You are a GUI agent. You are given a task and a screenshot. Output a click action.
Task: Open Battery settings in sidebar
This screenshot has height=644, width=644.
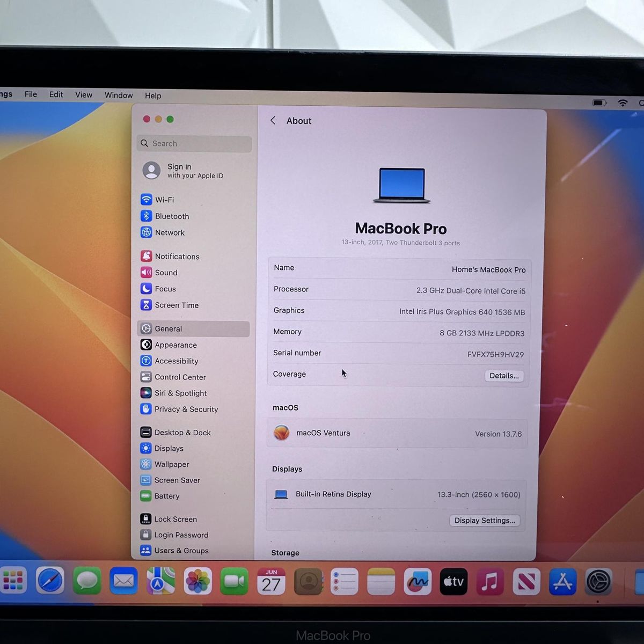pos(159,496)
